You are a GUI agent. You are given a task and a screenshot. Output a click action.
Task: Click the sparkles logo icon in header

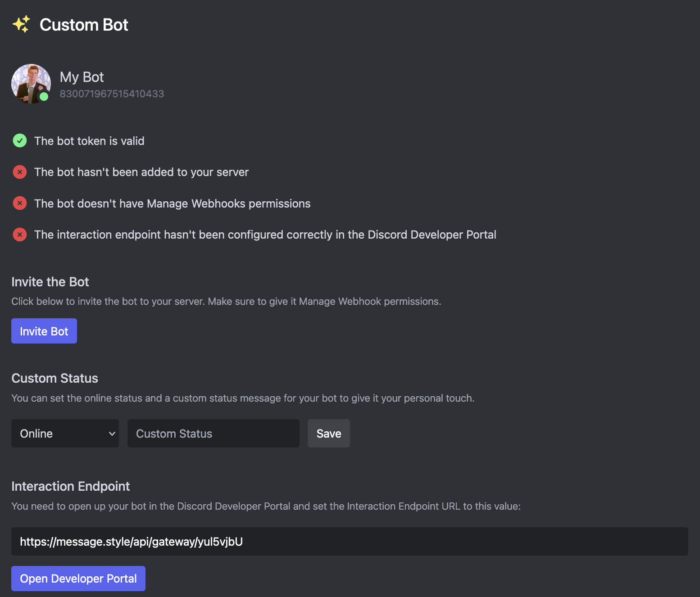[21, 24]
